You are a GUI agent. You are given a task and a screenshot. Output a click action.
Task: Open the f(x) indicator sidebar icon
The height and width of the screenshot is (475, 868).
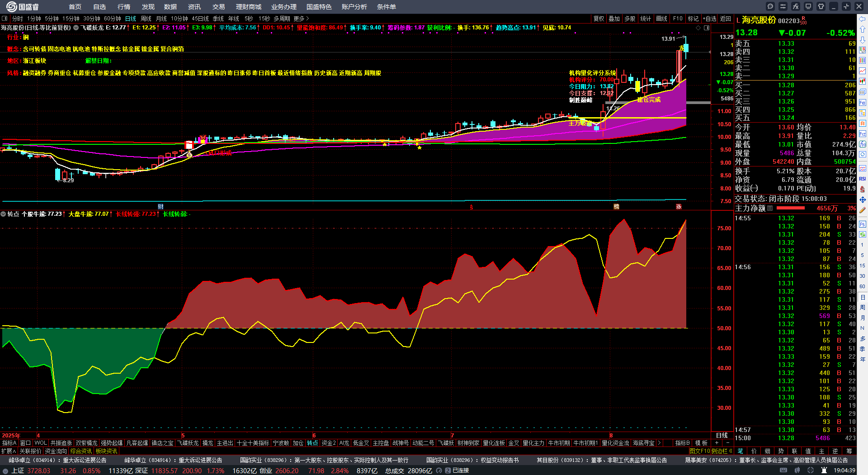863,144
